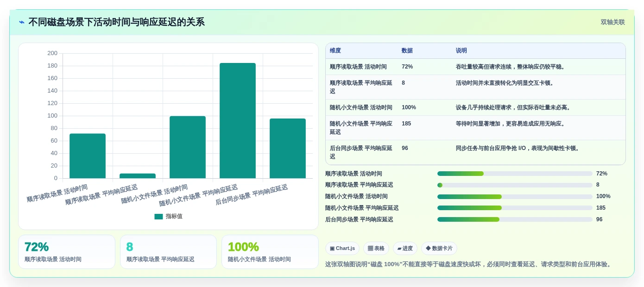Viewport: 644px width, 287px height.
Task: Click the 72% progress bar
Action: pos(515,174)
